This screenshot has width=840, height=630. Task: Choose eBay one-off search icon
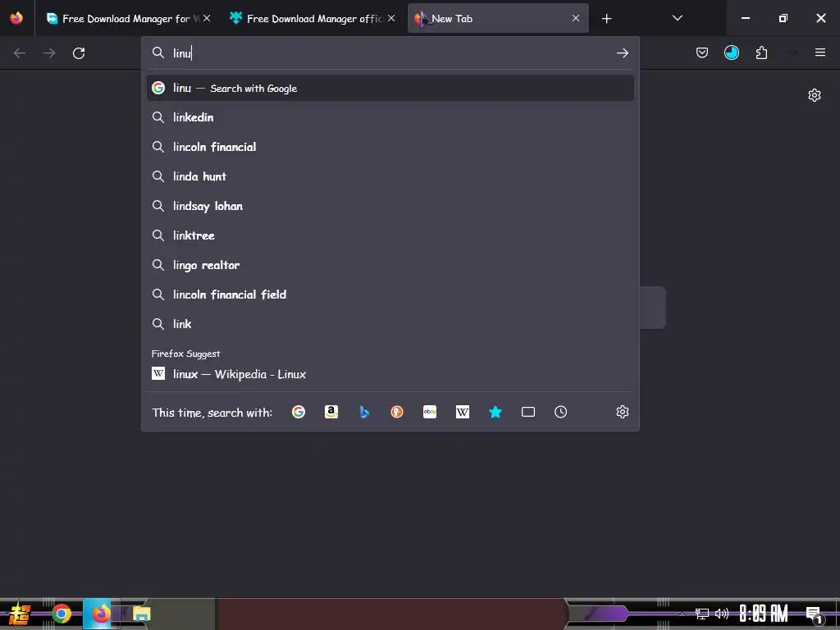430,412
